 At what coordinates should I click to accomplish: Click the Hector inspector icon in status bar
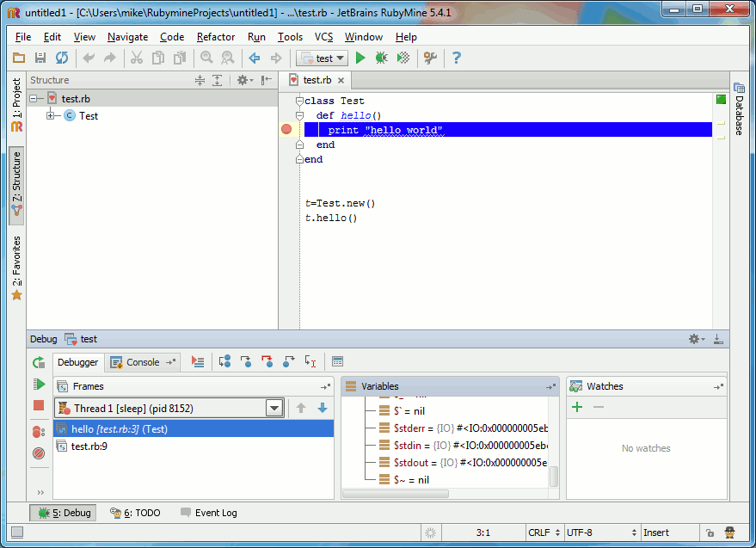point(730,533)
